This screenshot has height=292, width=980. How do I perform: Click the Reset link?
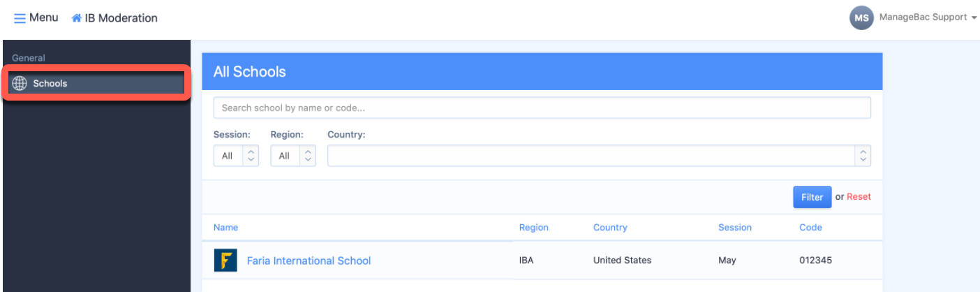[859, 197]
